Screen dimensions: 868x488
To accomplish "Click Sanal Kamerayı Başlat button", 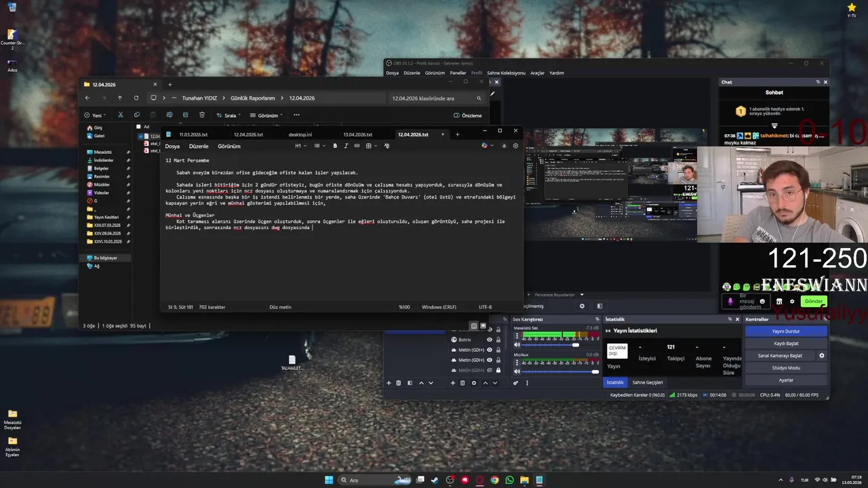I will [x=780, y=356].
